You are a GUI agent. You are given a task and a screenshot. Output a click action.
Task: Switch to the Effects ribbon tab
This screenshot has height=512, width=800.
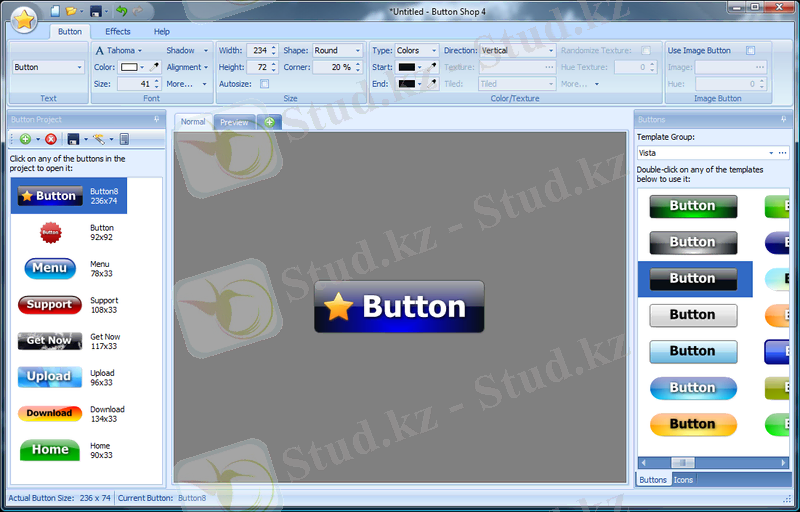point(118,32)
